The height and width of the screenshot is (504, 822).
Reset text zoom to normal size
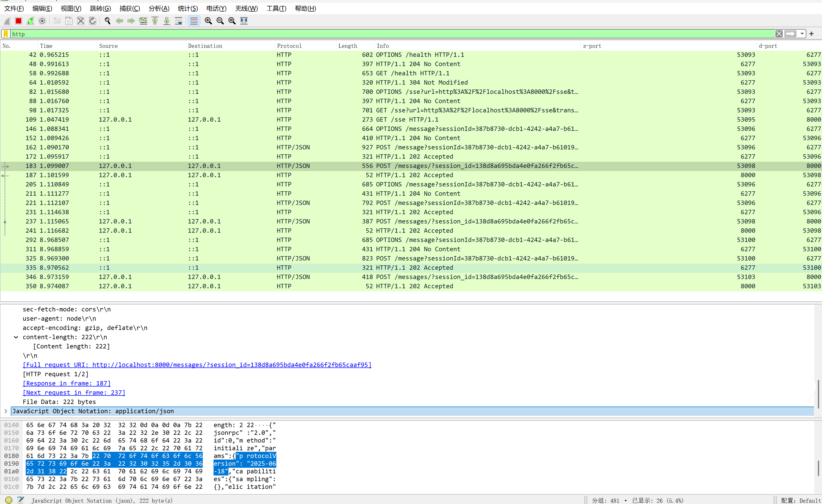(232, 21)
